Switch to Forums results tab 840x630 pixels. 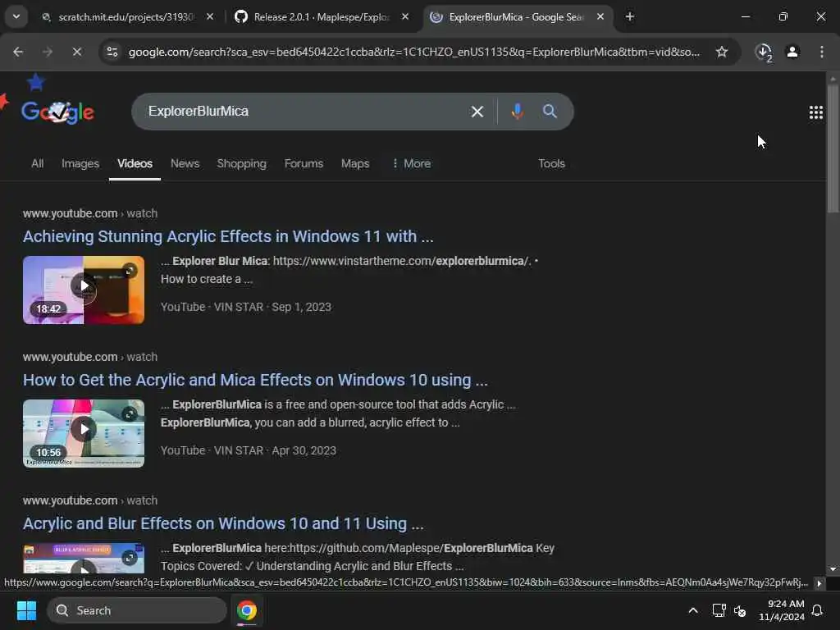pyautogui.click(x=304, y=163)
